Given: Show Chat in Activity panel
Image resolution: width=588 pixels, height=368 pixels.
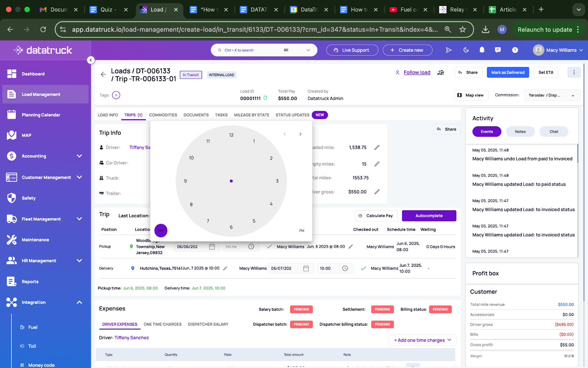Looking at the screenshot, I should [x=554, y=132].
